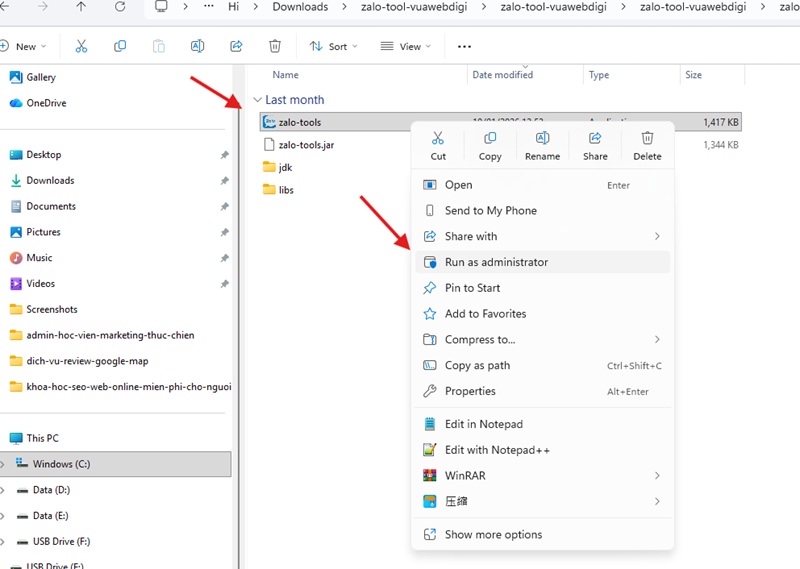Click the Rename icon in the toolbar
Screen dimensions: 800x569
(x=197, y=46)
